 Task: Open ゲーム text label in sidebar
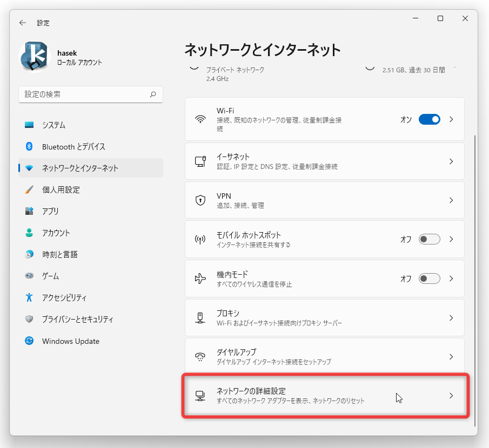click(51, 276)
